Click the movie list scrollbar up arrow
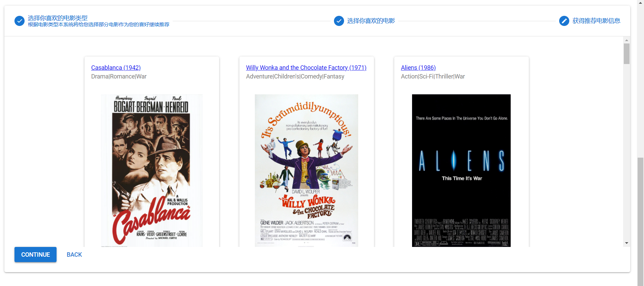 626,40
